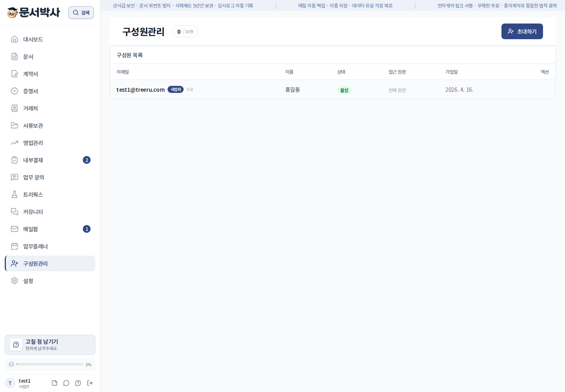Viewport: 565px width, 392px height.
Task: Click the 활성 status badge
Action: pos(344,90)
